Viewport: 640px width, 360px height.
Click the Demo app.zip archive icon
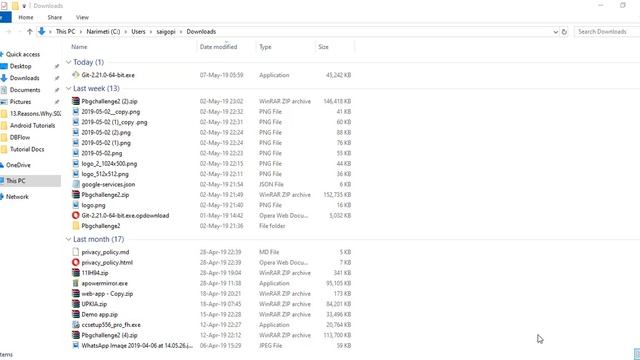tap(76, 315)
